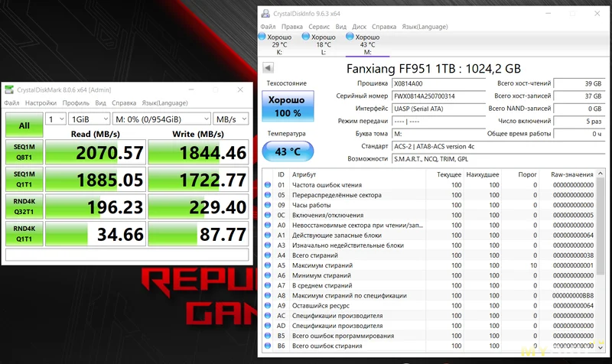
Task: Click status dot for attribute 01 read error rate
Action: (x=268, y=185)
